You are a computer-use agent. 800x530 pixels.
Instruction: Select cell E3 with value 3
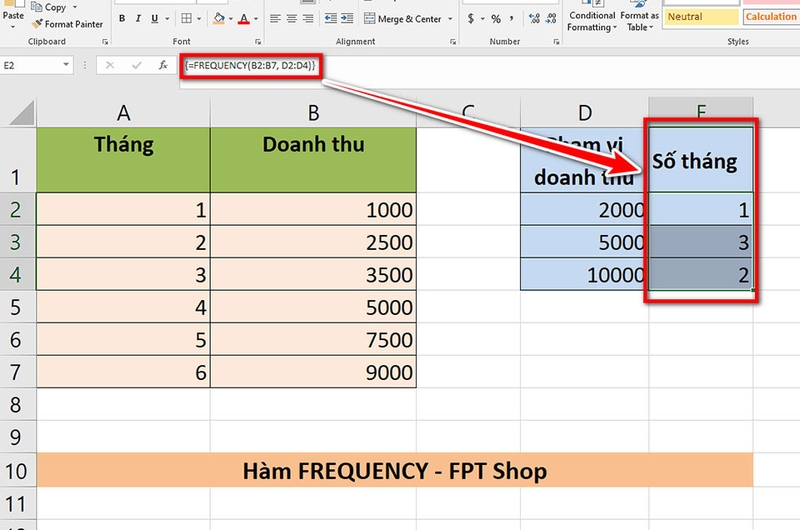pos(701,242)
